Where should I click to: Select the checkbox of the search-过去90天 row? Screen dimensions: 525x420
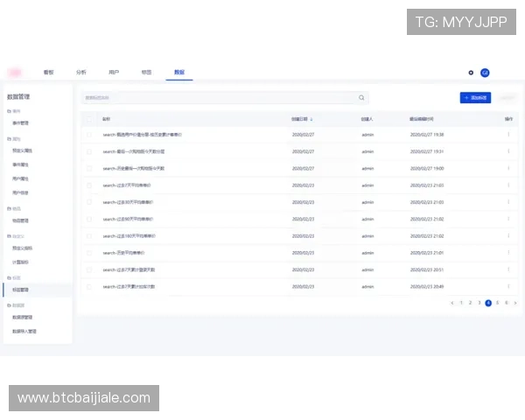pos(89,219)
